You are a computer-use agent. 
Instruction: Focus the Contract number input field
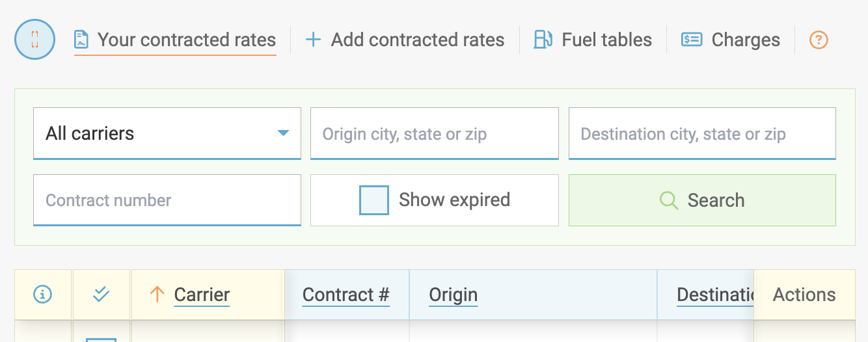click(x=167, y=200)
